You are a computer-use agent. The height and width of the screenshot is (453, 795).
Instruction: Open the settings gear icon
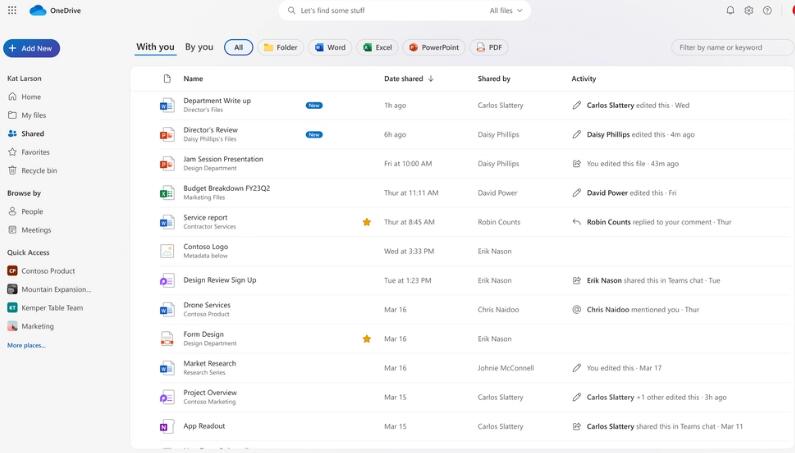click(x=749, y=10)
